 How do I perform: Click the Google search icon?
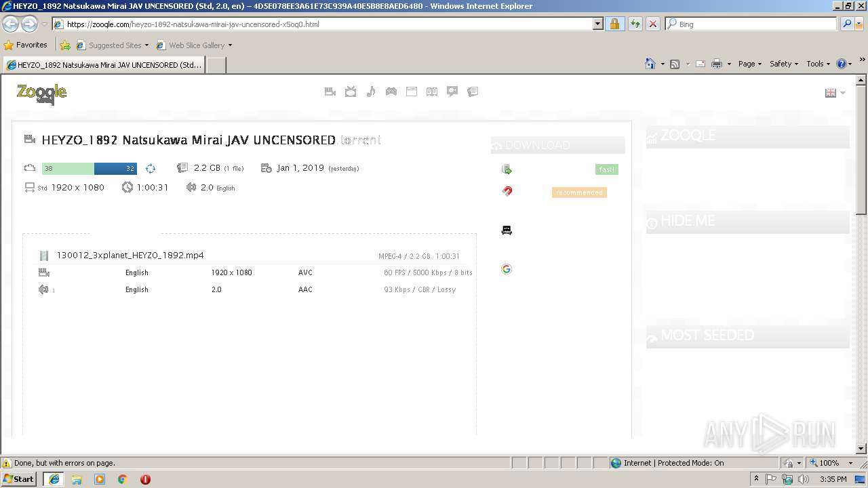pyautogui.click(x=507, y=269)
